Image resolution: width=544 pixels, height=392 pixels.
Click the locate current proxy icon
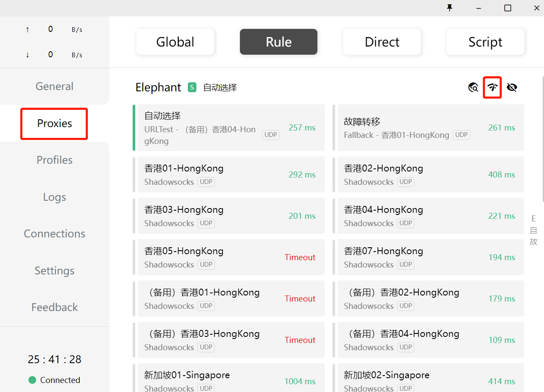click(x=473, y=87)
